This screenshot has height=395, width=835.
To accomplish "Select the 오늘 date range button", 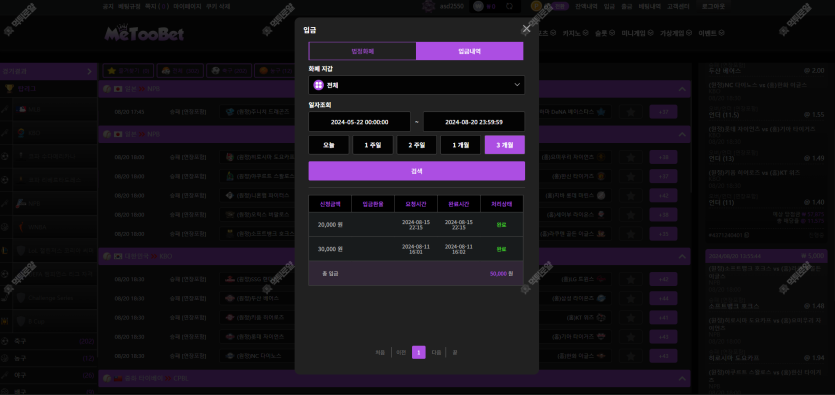I will pyautogui.click(x=329, y=145).
